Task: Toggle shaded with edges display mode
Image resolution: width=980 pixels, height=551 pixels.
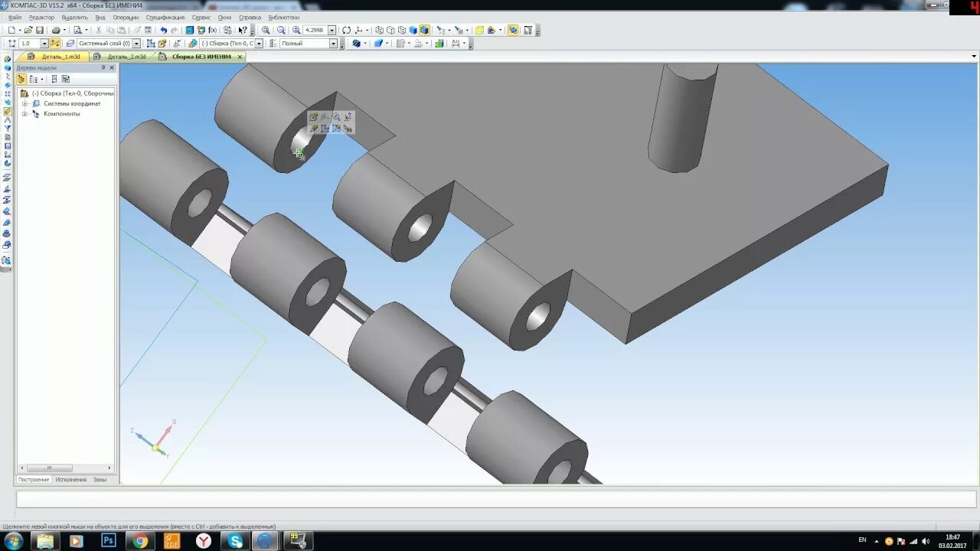Action: tap(424, 30)
